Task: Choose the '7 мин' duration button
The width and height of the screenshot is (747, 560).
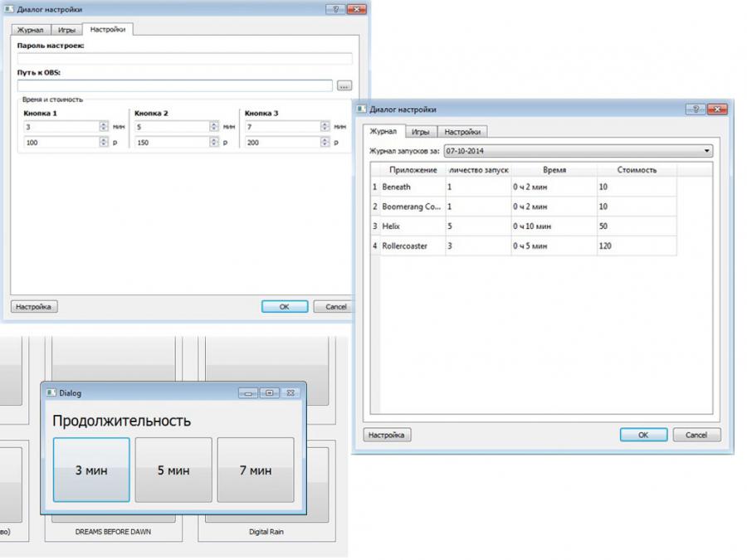Action: pos(256,470)
